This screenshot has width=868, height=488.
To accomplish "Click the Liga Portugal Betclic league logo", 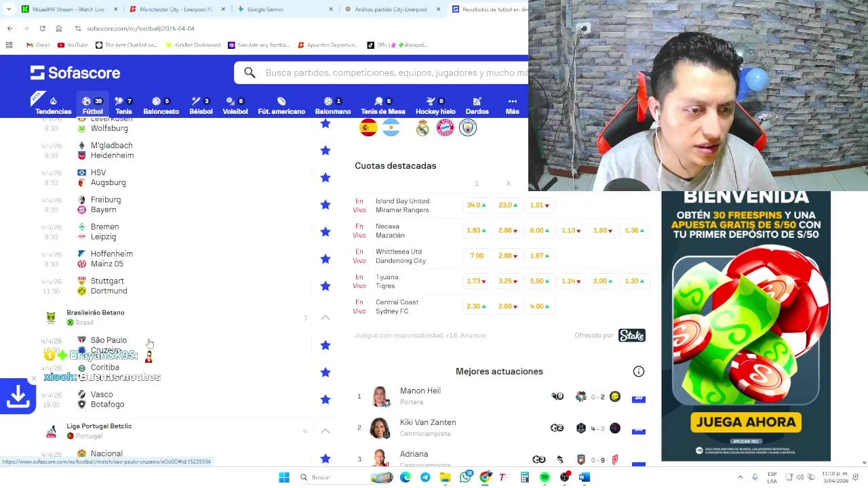I will [x=51, y=431].
